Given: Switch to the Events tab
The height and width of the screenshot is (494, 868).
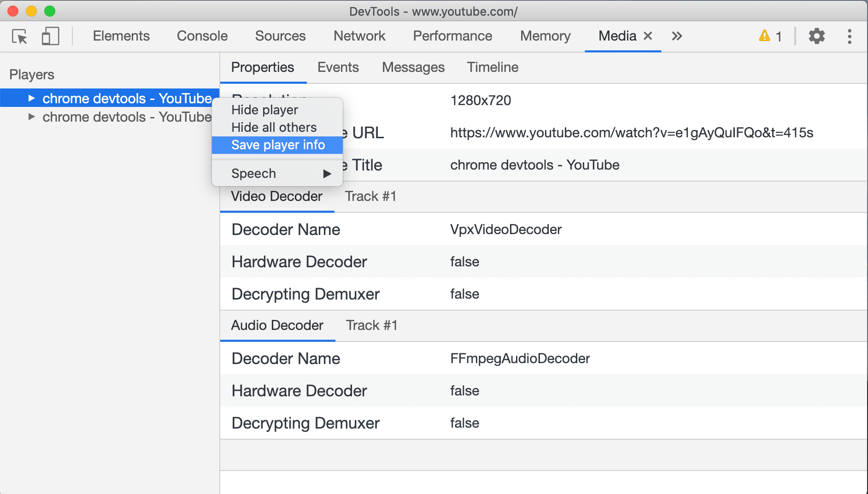Looking at the screenshot, I should (338, 67).
